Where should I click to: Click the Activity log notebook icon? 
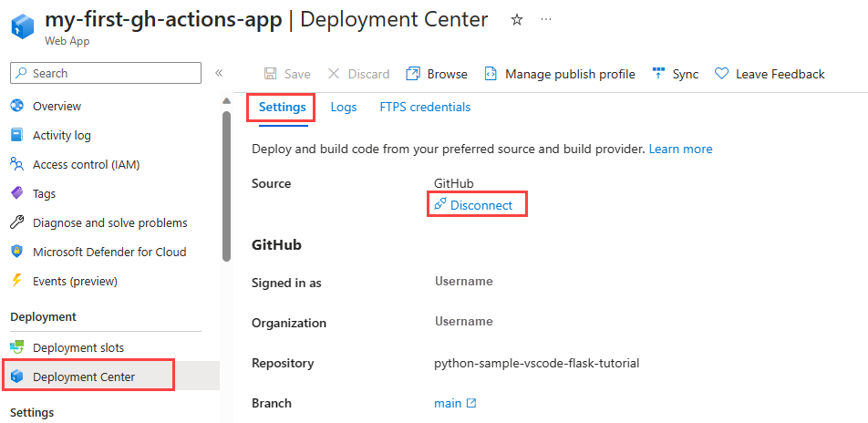pyautogui.click(x=17, y=135)
